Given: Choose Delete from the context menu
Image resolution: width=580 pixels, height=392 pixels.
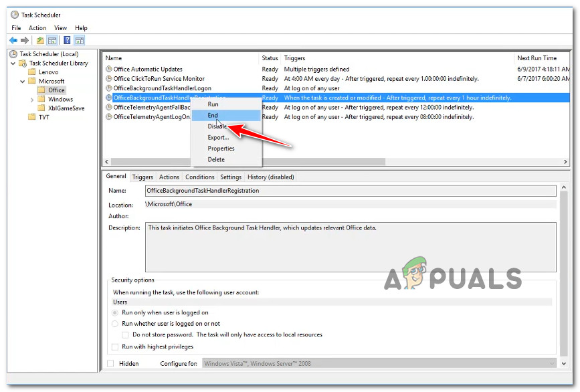Looking at the screenshot, I should (226, 159).
